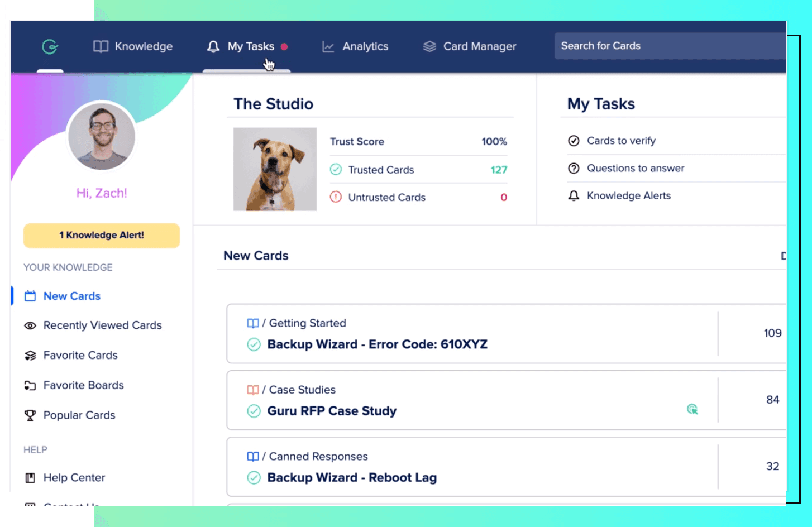The width and height of the screenshot is (812, 527).
Task: Click the Case Studies collection label
Action: point(303,390)
